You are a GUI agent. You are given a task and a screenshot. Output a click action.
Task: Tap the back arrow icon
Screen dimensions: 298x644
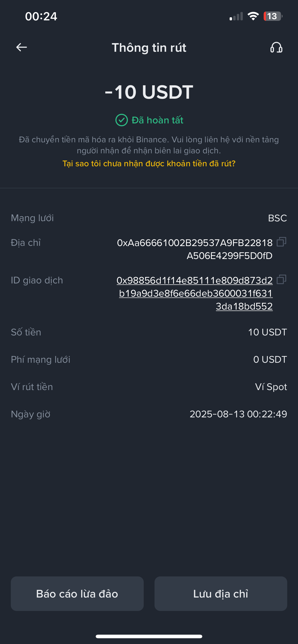click(x=22, y=47)
